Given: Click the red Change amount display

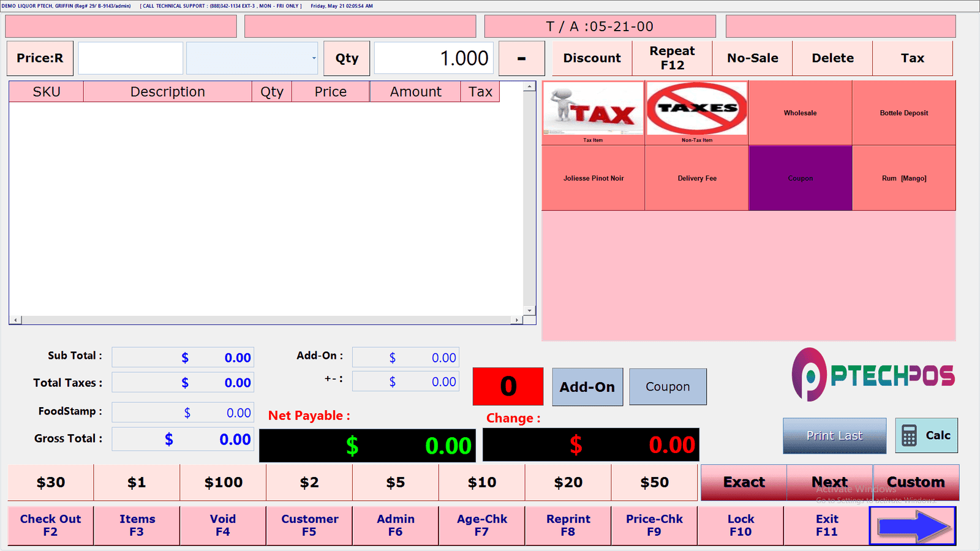Looking at the screenshot, I should point(590,444).
